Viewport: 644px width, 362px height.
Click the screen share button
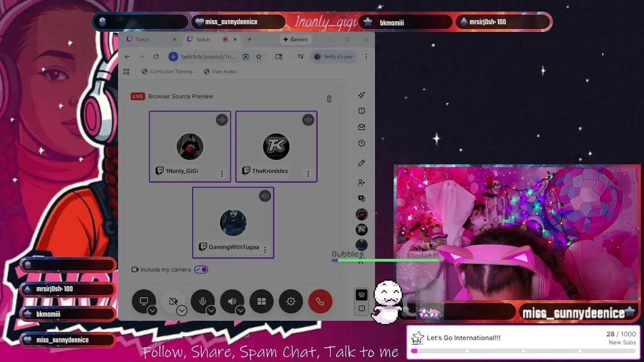click(144, 301)
